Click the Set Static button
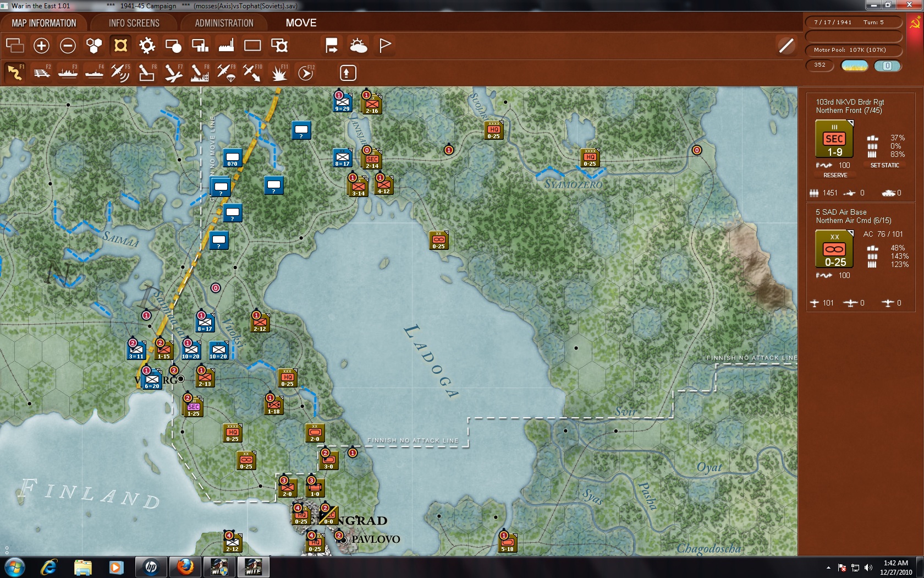924x578 pixels. (884, 165)
